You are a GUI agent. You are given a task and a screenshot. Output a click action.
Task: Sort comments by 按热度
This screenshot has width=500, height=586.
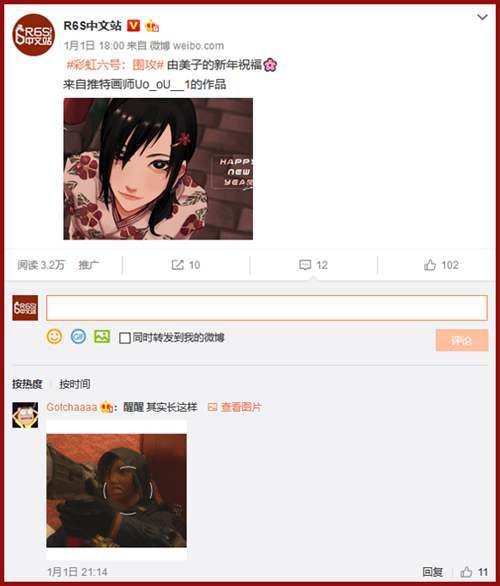[27, 384]
